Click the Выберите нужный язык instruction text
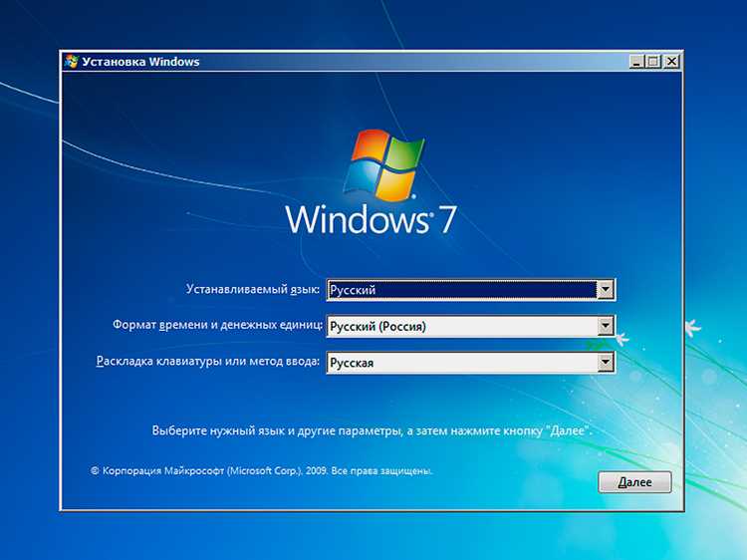This screenshot has width=747, height=560. (373, 430)
